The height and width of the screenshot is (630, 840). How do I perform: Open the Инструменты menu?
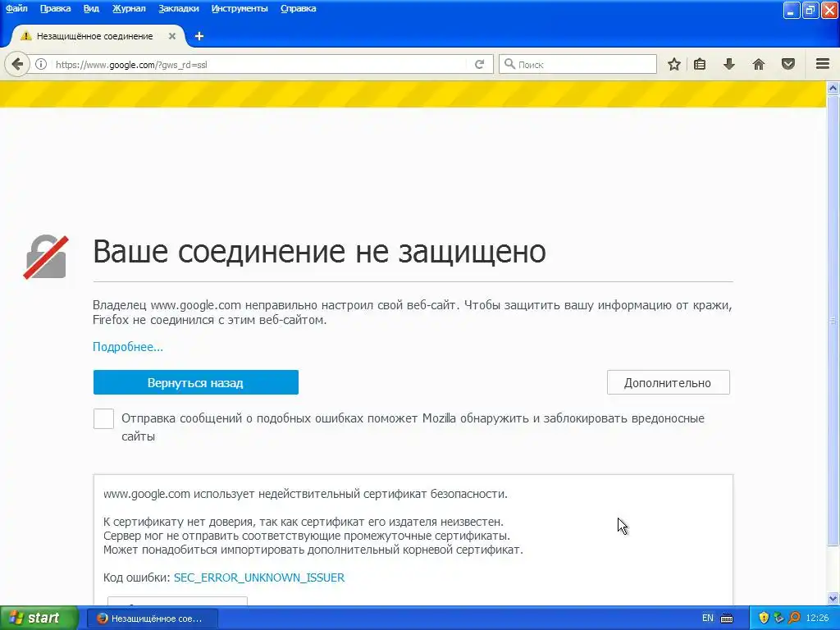pos(240,8)
